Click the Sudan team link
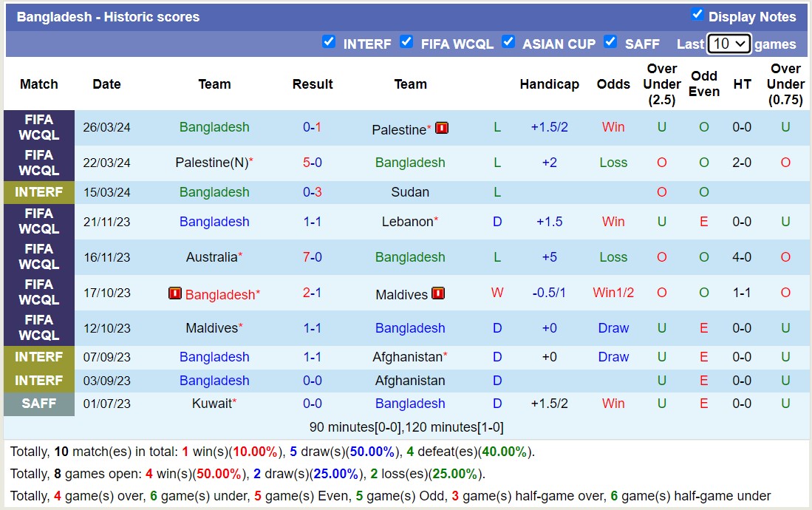This screenshot has height=510, width=812. pos(410,192)
